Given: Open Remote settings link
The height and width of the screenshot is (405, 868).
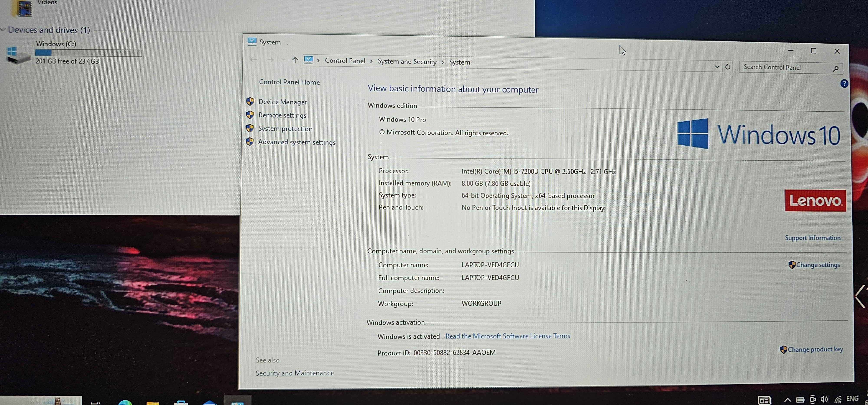Looking at the screenshot, I should (x=282, y=115).
